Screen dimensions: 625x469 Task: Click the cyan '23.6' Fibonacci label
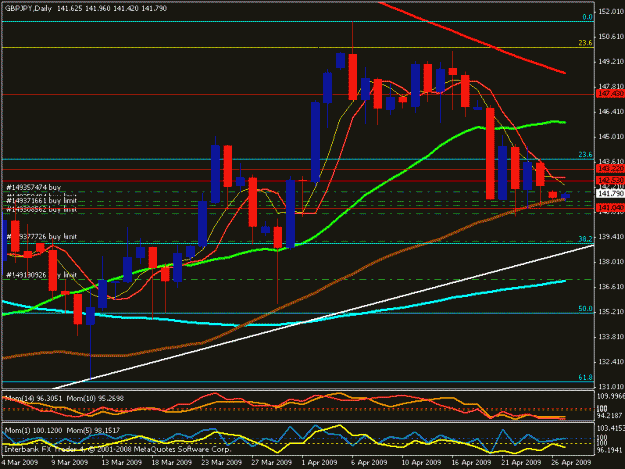pos(586,155)
